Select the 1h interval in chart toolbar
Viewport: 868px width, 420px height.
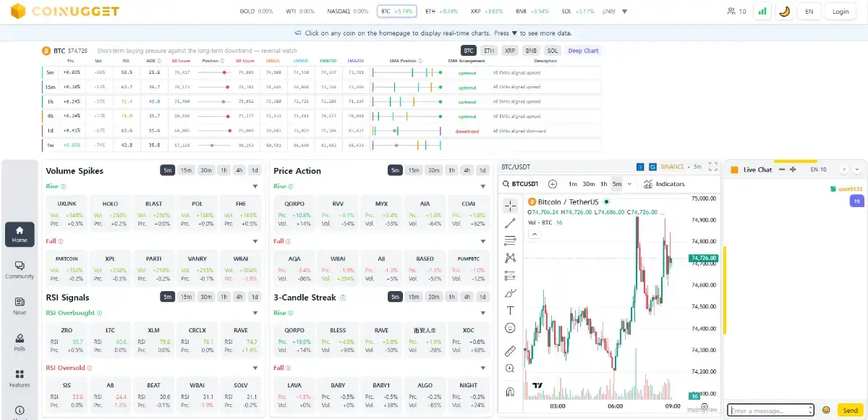click(604, 184)
